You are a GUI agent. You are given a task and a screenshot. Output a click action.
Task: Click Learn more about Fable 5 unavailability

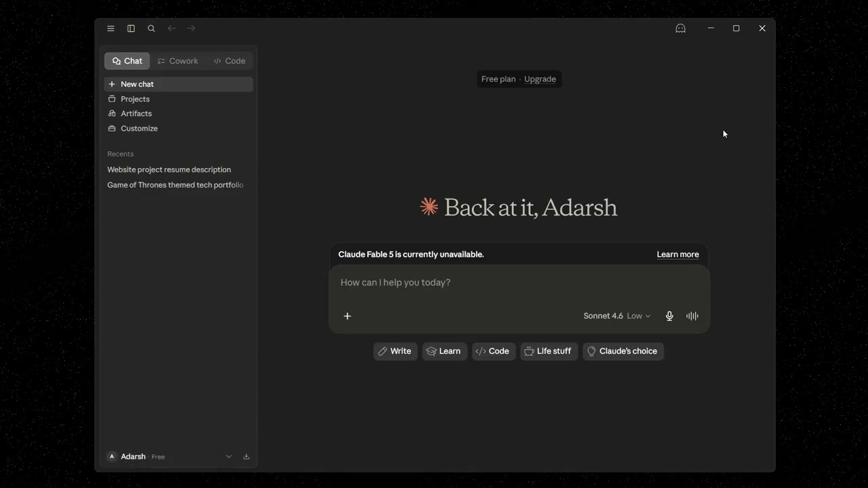point(677,254)
